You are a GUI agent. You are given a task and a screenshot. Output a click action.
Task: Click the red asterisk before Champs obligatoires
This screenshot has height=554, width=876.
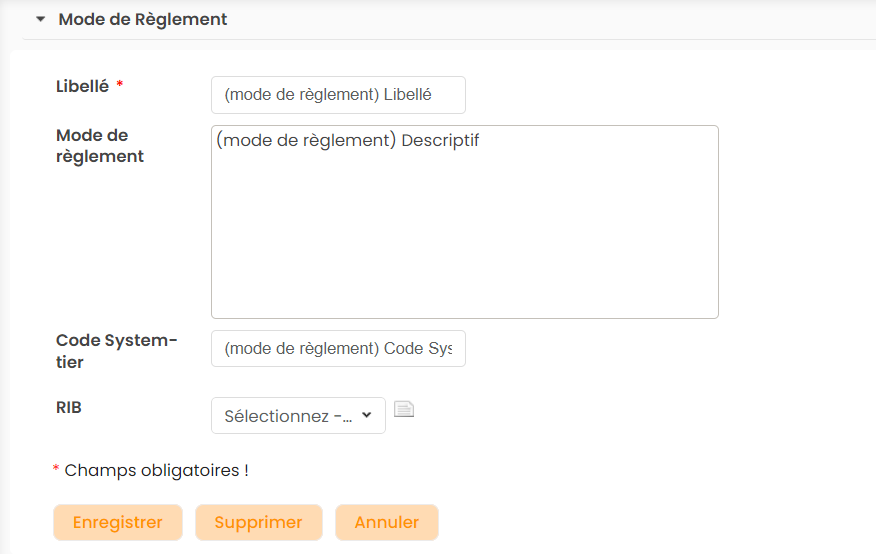[56, 470]
